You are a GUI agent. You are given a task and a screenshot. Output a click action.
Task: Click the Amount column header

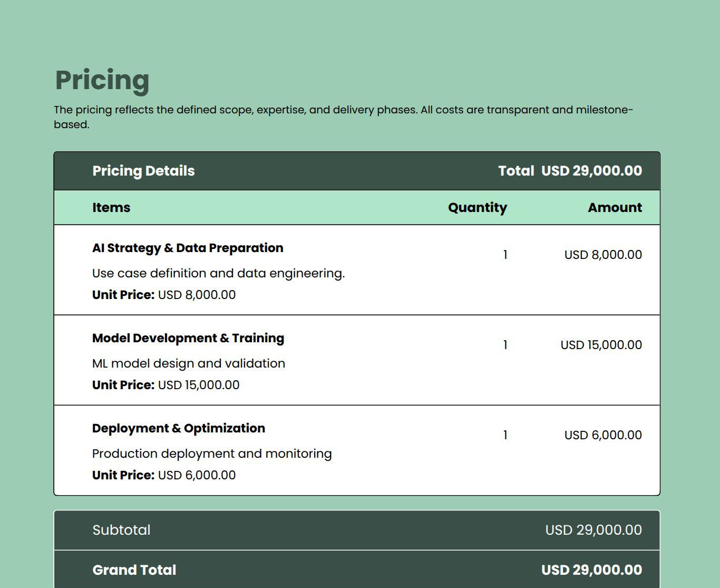615,208
